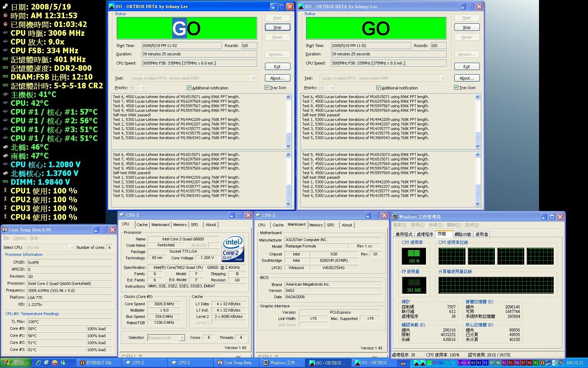Click scroll thumb of left ORTHOS lower log
The height and width of the screenshot is (368, 588).
288,192
